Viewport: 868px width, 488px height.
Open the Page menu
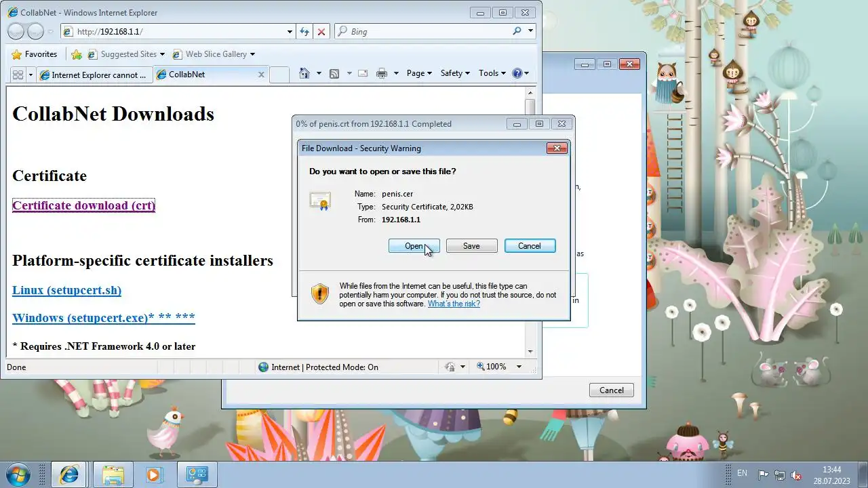coord(419,73)
